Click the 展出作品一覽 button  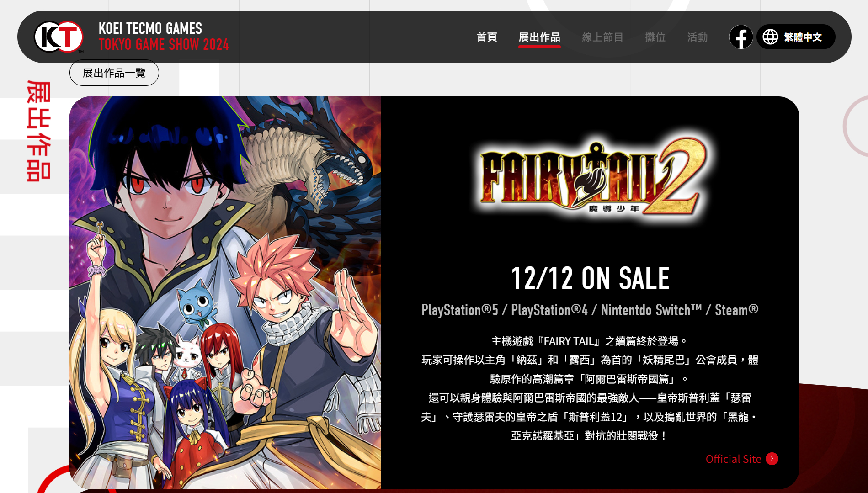pyautogui.click(x=114, y=73)
